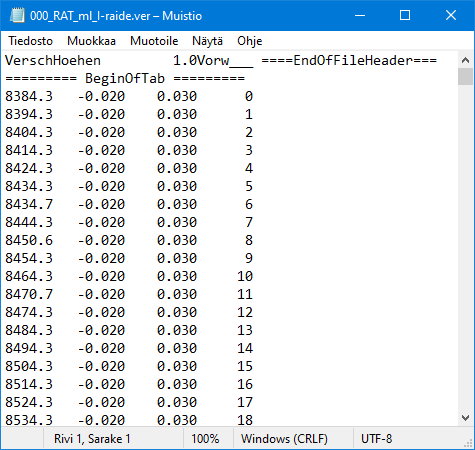Click value 8444.3
475x450 pixels.
29,222
